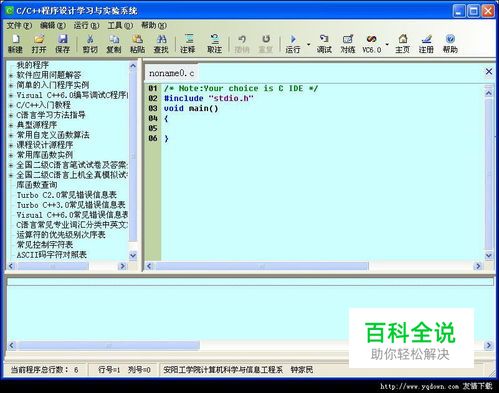Image resolution: width=499 pixels, height=393 pixels.
Task: Click the editor horizontal scroll-right arrow
Action: [478, 266]
